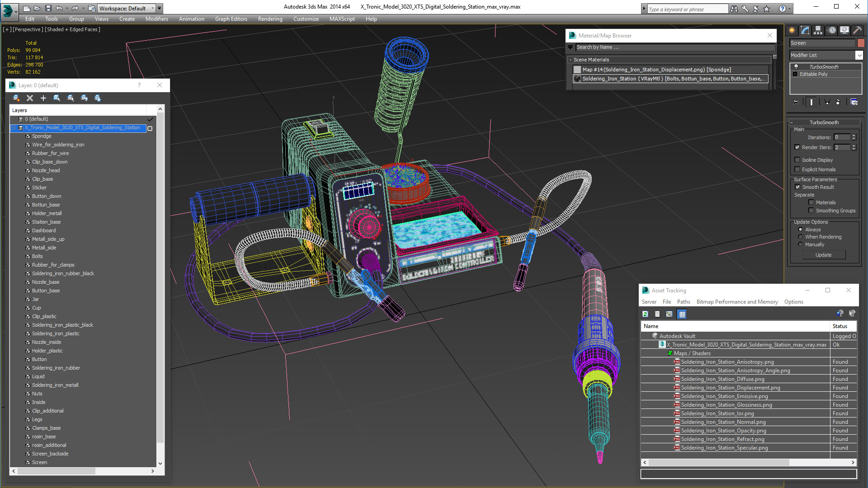
Task: Open Material/Map Browser options arrow
Action: (x=571, y=47)
